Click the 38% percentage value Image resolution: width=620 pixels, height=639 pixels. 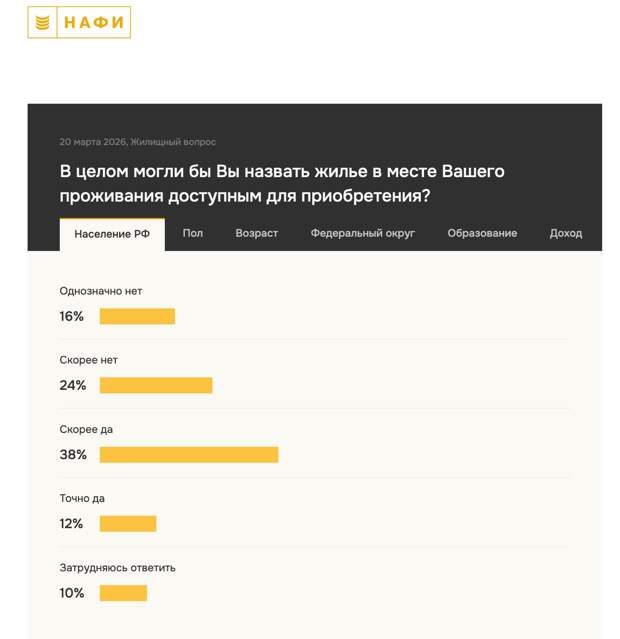73,455
